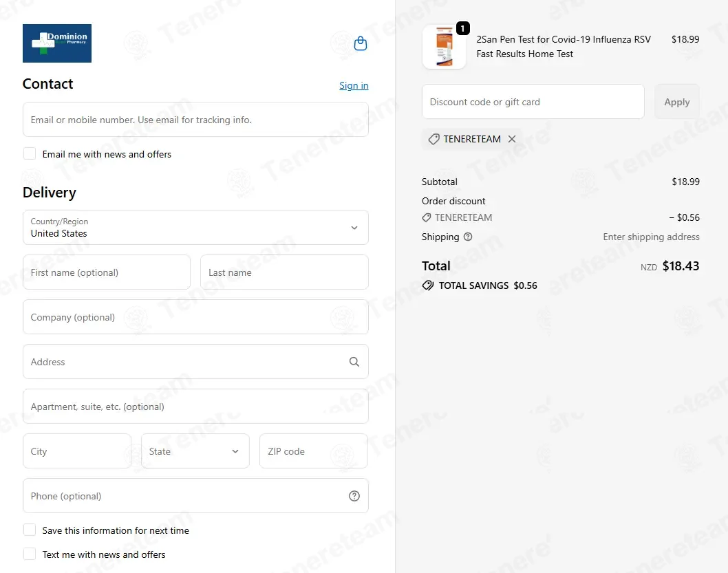The width and height of the screenshot is (728, 573).
Task: Click the Total amount $18.43
Action: (681, 266)
